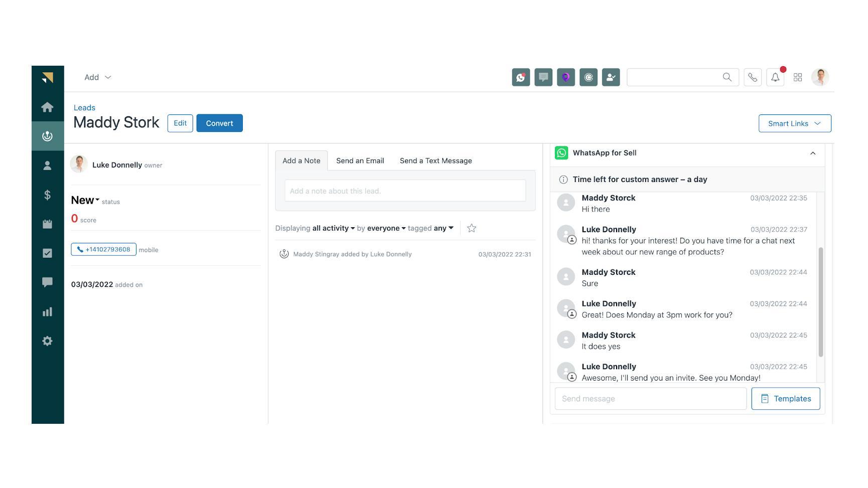Open Smart Links dropdown

point(795,123)
